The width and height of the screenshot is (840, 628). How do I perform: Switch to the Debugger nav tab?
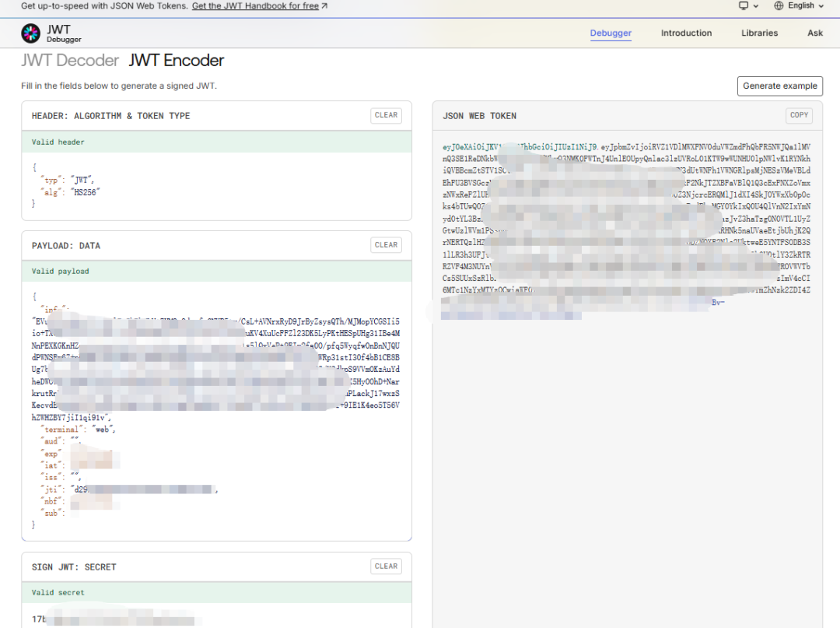pos(611,33)
